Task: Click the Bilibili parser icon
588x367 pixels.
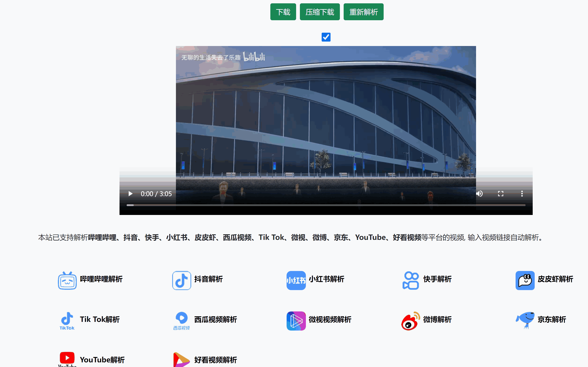Action: click(x=67, y=280)
